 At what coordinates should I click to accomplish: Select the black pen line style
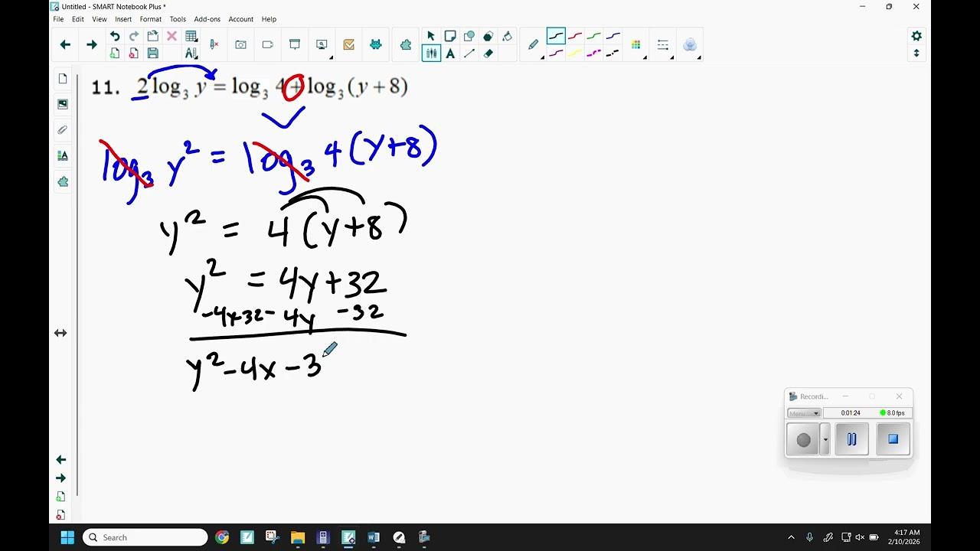pos(556,36)
